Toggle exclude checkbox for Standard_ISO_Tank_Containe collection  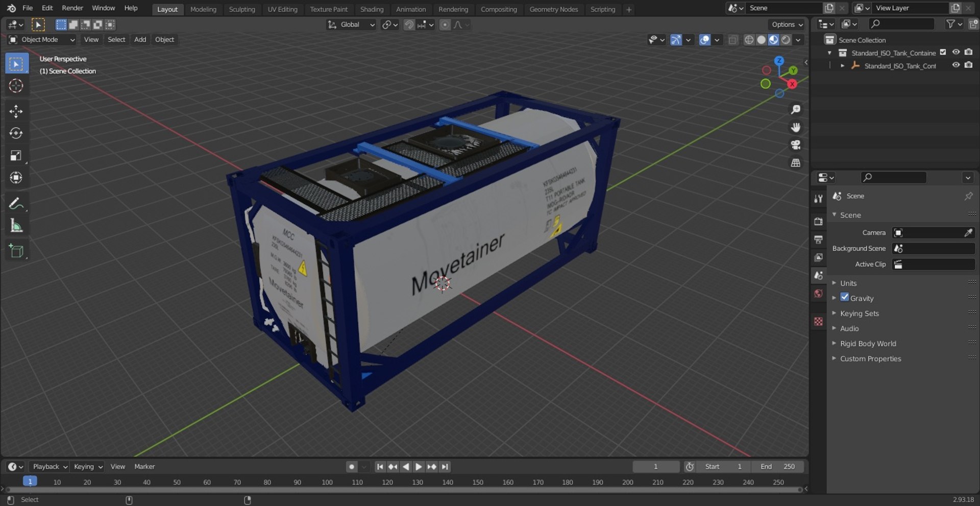point(943,52)
